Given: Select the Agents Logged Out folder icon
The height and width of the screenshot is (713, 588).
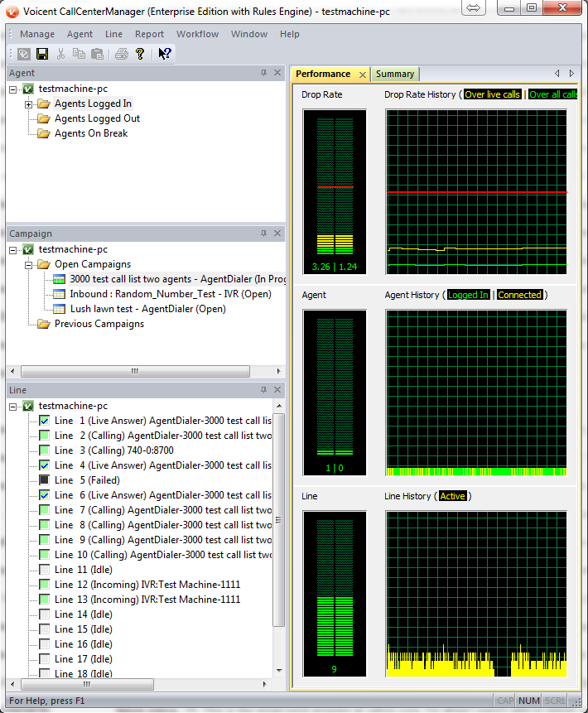Looking at the screenshot, I should click(x=44, y=118).
